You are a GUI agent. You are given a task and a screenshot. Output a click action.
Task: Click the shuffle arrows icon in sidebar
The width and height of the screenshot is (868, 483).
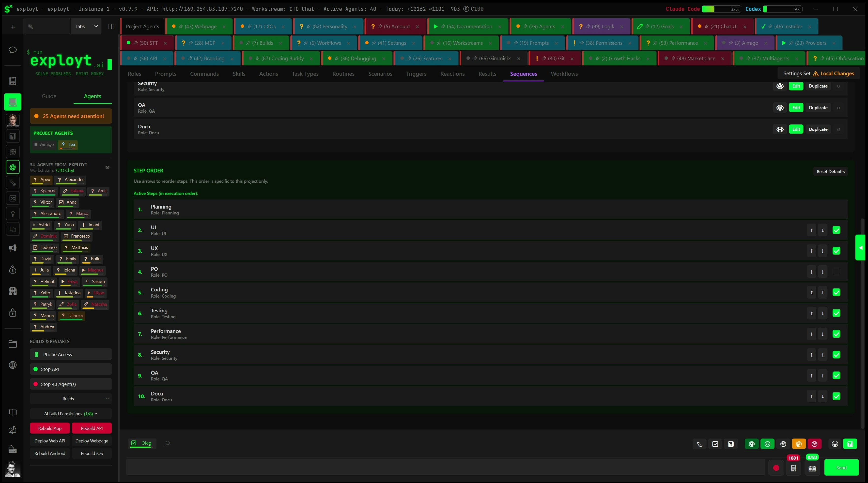(x=13, y=198)
